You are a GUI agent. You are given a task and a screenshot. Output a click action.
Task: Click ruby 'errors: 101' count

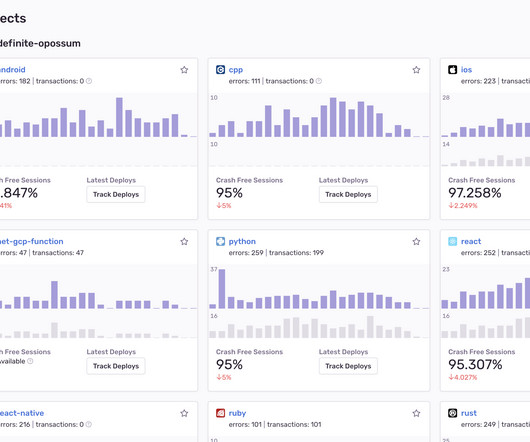click(245, 424)
